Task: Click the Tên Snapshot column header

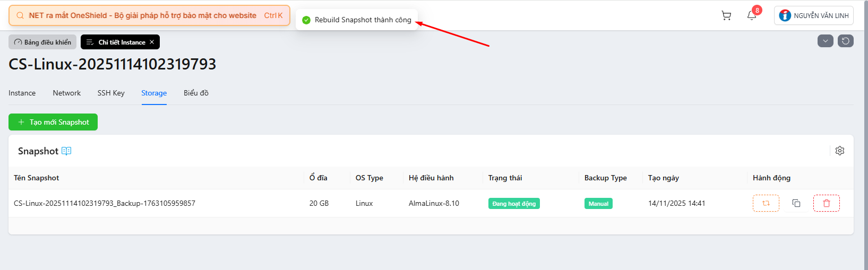Action: [x=37, y=178]
